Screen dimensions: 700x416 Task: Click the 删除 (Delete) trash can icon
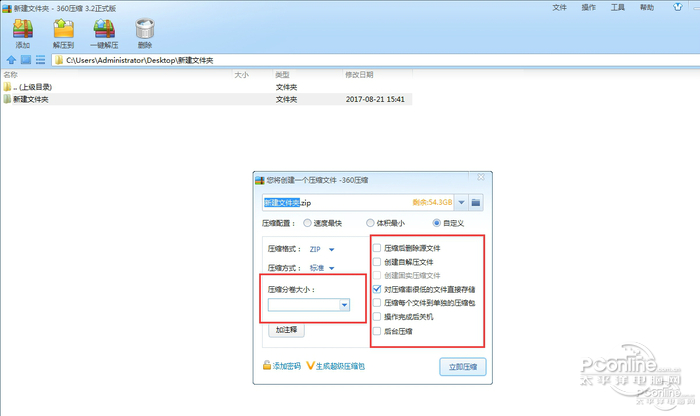[x=145, y=29]
